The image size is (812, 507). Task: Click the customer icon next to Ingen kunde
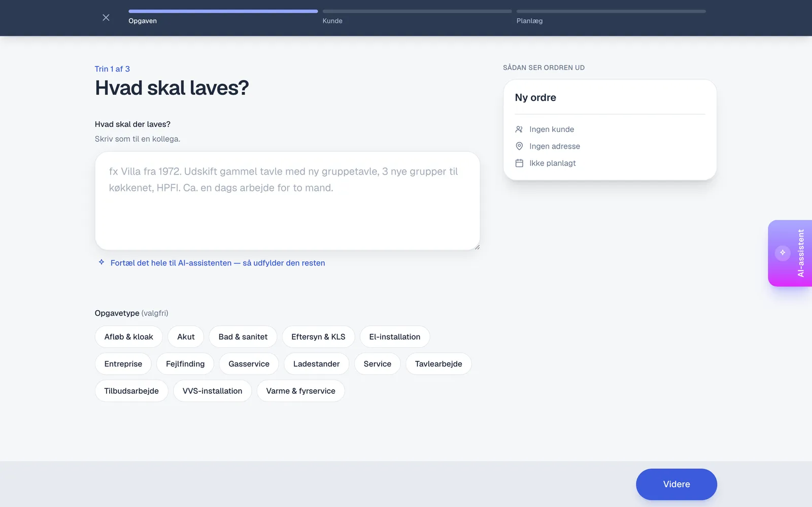tap(519, 129)
